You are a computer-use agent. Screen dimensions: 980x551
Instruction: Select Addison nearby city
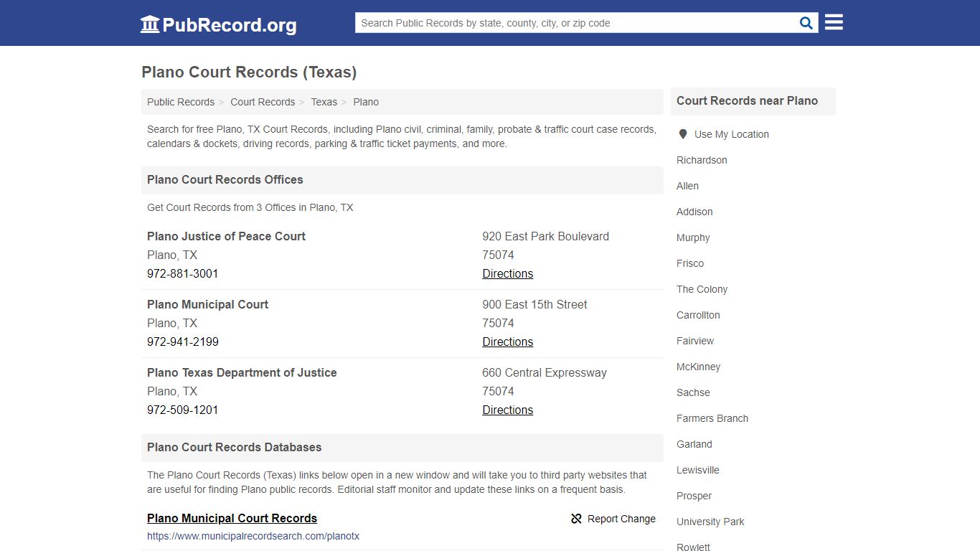[694, 212]
